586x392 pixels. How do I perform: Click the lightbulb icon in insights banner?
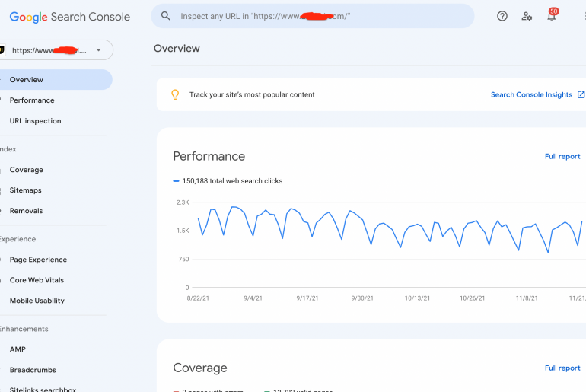pos(175,94)
